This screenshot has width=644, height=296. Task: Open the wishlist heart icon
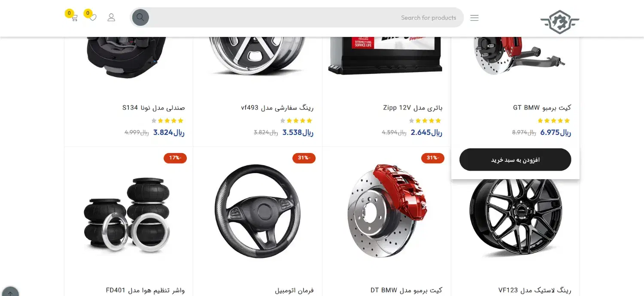click(93, 18)
